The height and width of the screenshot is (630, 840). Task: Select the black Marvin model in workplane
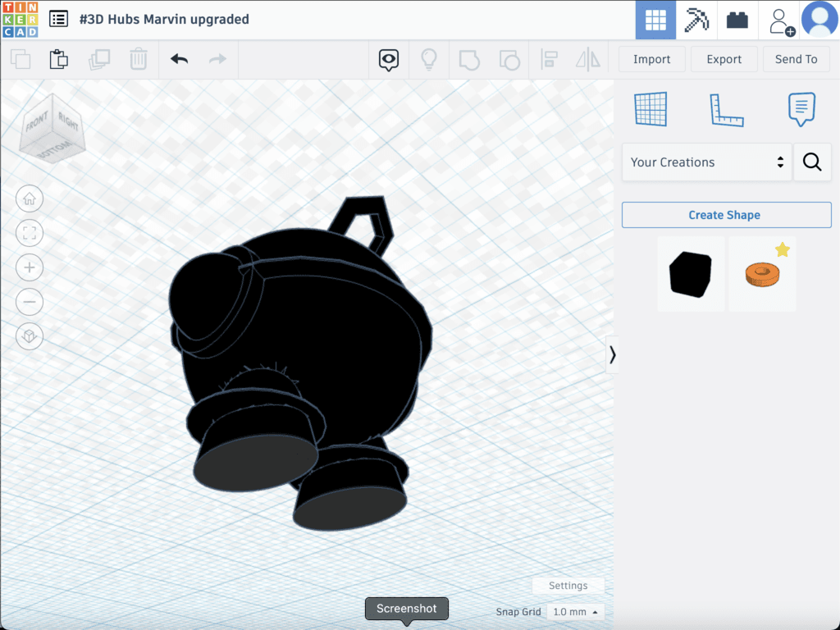(300, 364)
